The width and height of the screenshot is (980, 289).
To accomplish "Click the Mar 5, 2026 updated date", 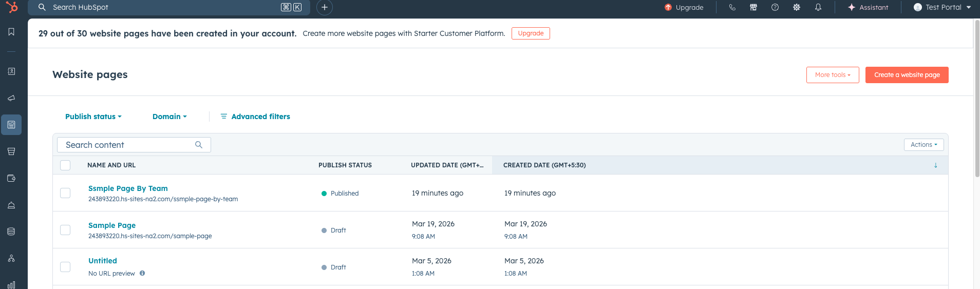I will pos(431,261).
